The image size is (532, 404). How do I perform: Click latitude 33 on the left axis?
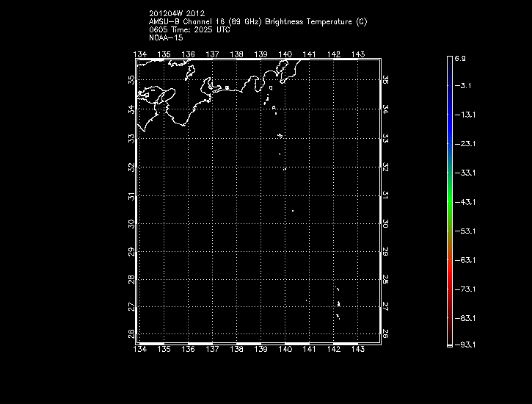pos(131,139)
